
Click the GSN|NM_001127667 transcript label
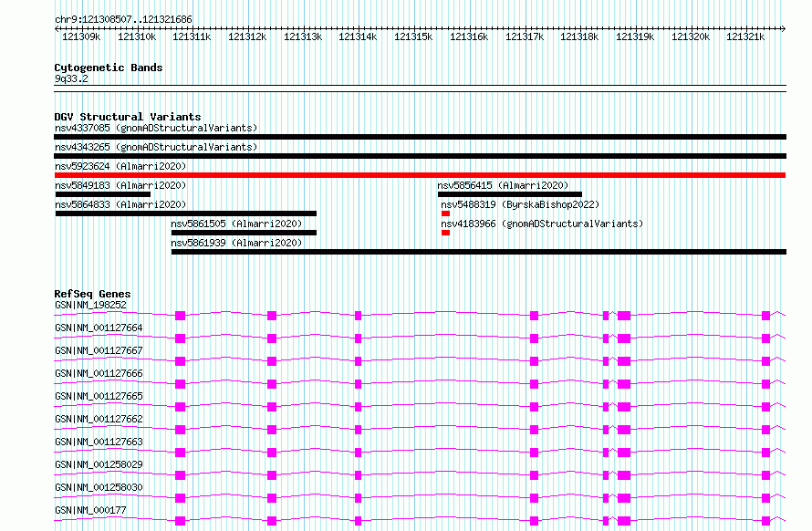click(x=99, y=350)
